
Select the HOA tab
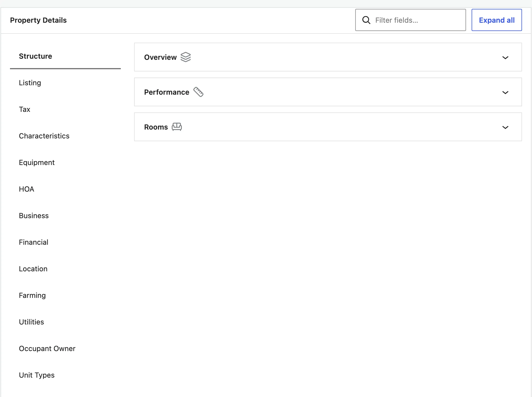click(65, 189)
